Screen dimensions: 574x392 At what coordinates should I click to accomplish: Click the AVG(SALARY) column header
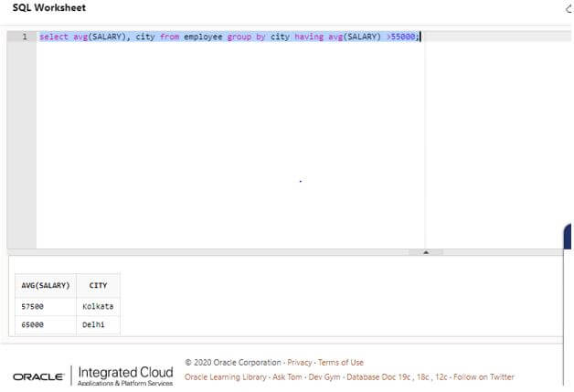coord(46,285)
